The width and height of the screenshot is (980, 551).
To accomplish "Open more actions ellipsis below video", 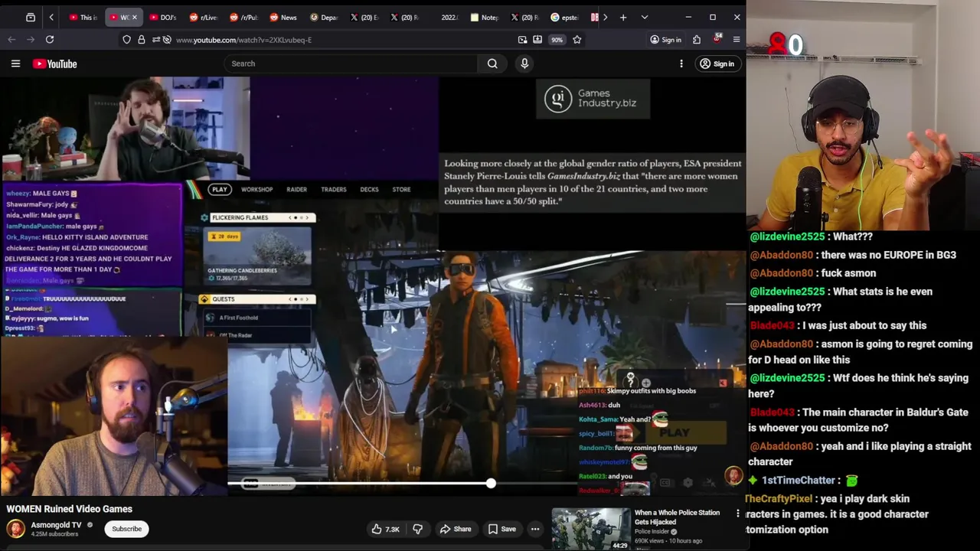I will (535, 529).
